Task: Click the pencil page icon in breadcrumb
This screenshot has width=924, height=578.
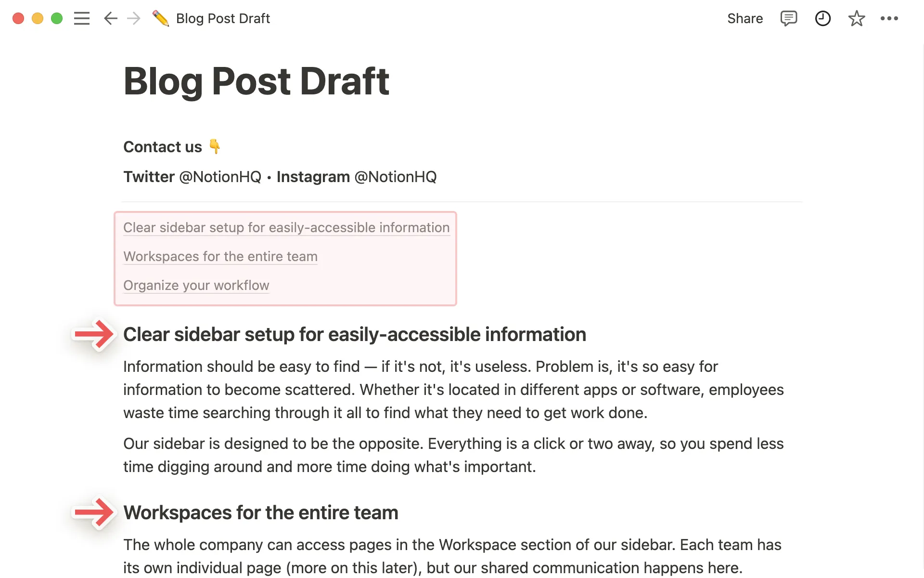Action: [161, 18]
